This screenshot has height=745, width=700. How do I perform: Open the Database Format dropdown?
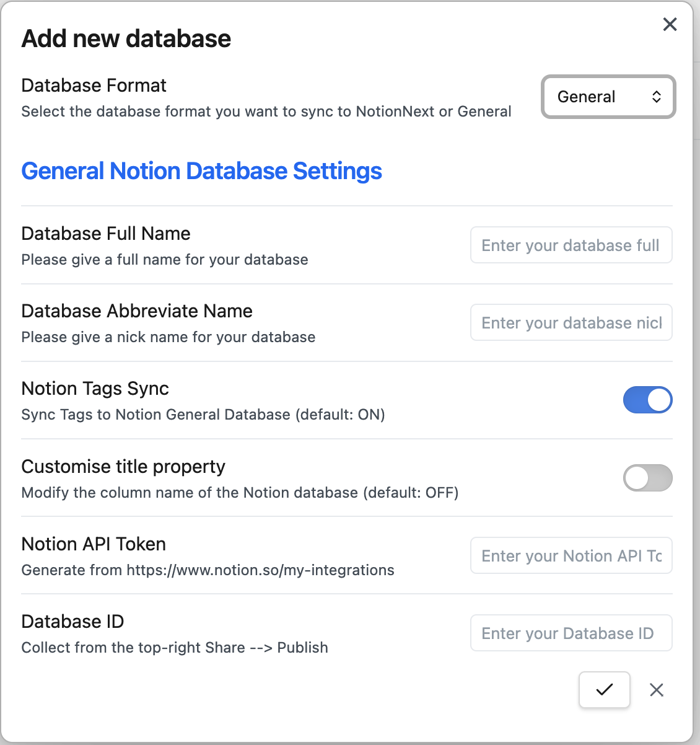608,97
